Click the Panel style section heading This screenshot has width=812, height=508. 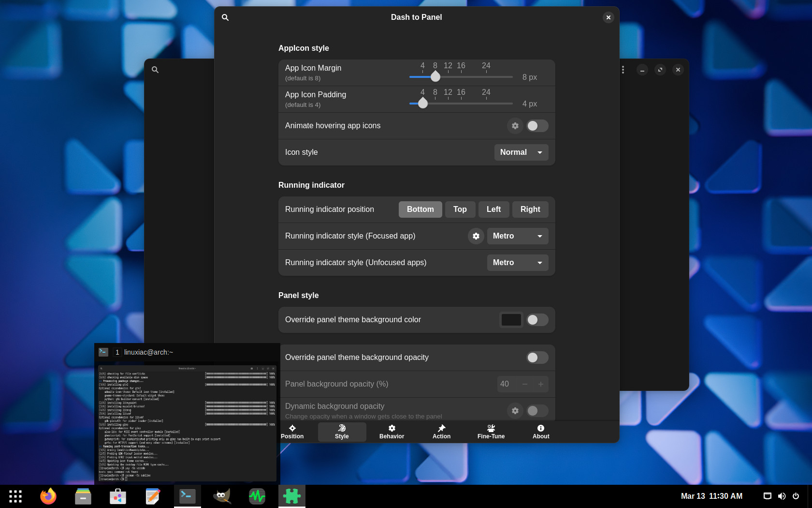(298, 296)
